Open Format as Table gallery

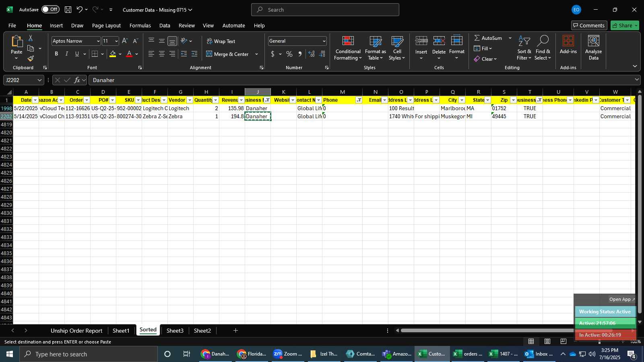[x=375, y=48]
